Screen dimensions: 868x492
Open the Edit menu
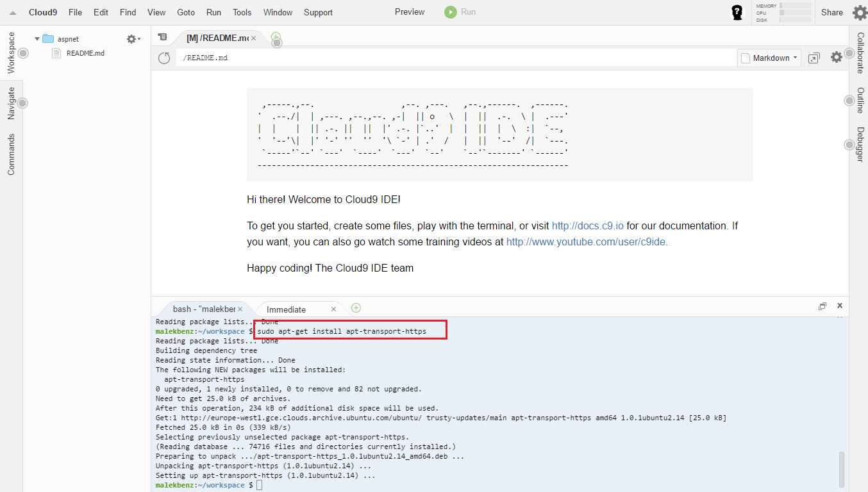[x=101, y=12]
